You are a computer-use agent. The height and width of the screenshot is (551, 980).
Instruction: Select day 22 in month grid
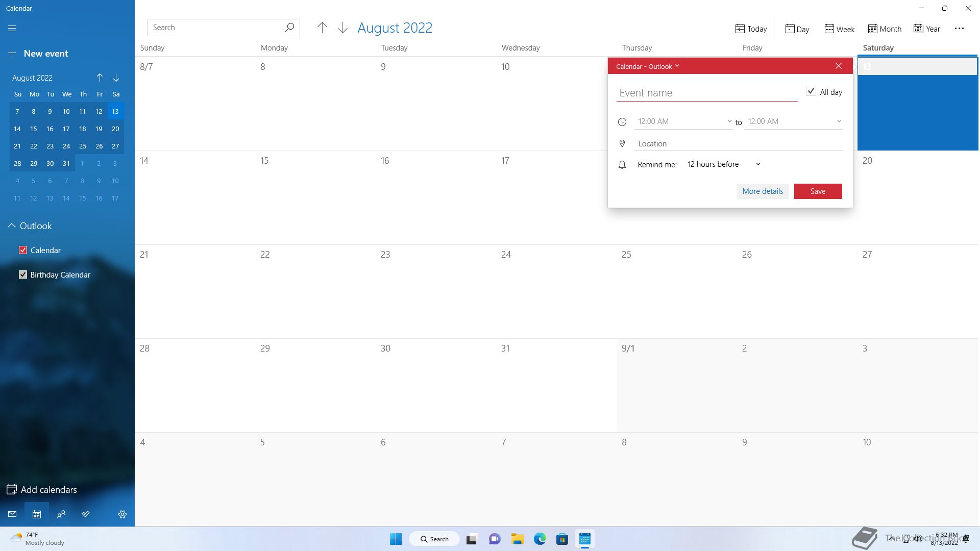315,291
